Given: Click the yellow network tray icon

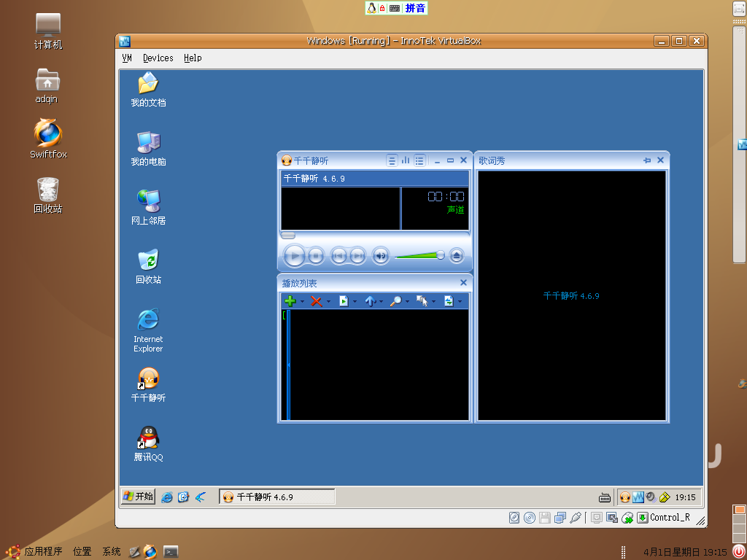Looking at the screenshot, I should tap(664, 497).
